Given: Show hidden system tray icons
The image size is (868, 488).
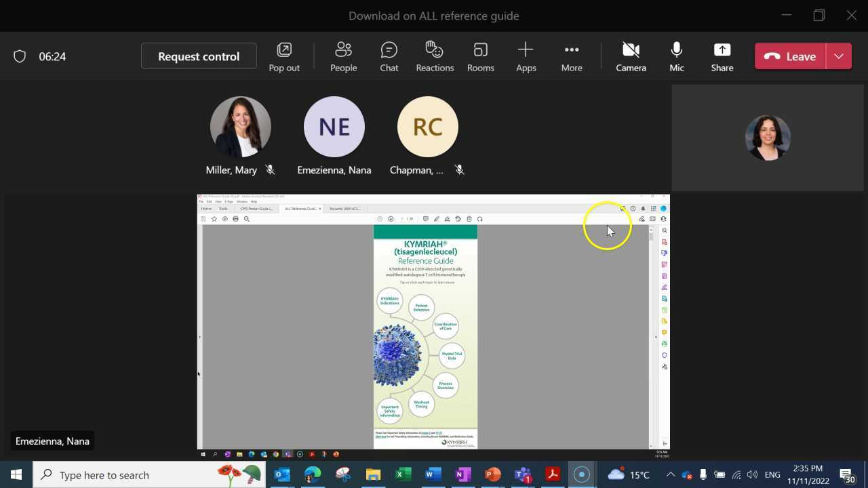Looking at the screenshot, I should 670,475.
